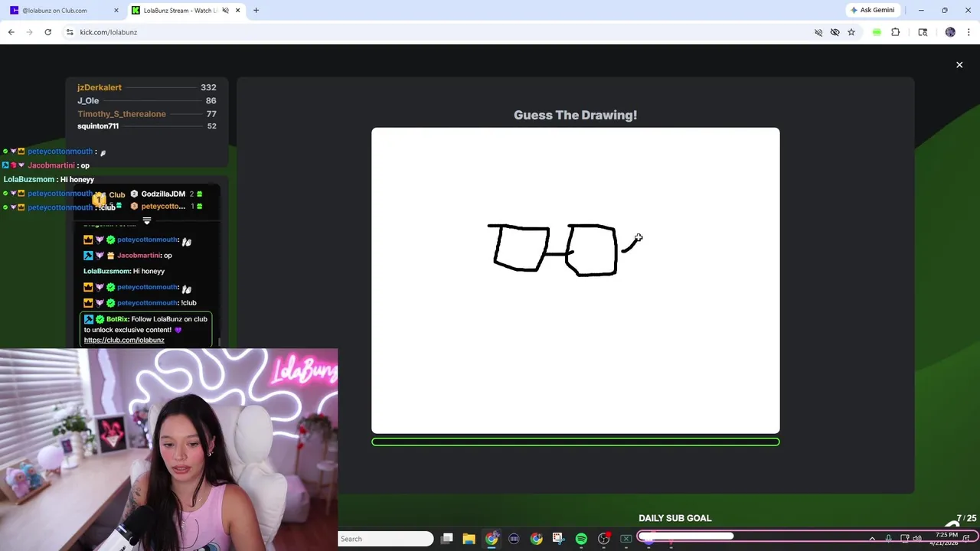980x551 pixels.
Task: Go forward in browser history
Action: coord(29,32)
